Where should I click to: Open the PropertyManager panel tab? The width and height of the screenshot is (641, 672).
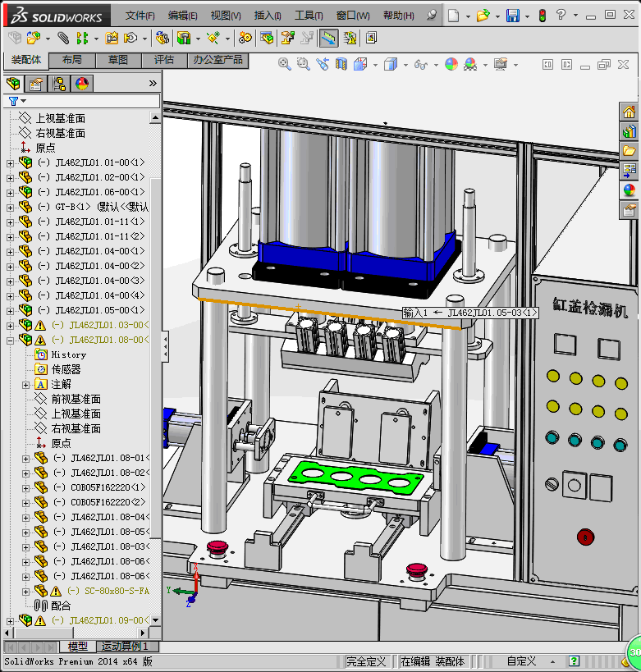(36, 84)
